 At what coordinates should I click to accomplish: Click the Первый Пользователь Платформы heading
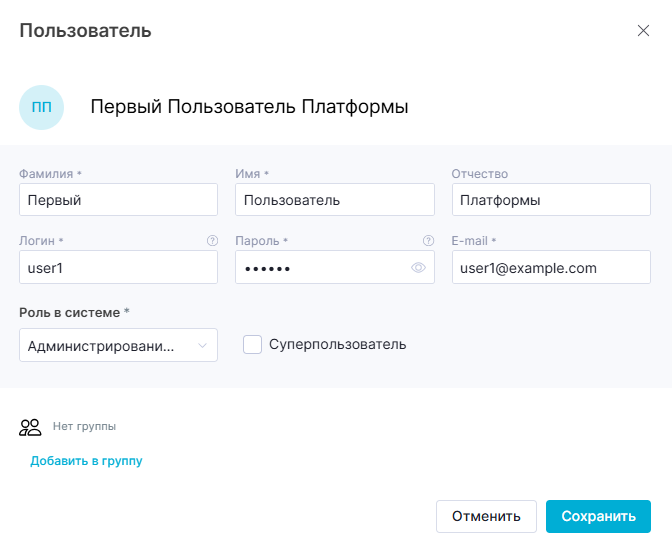point(249,107)
